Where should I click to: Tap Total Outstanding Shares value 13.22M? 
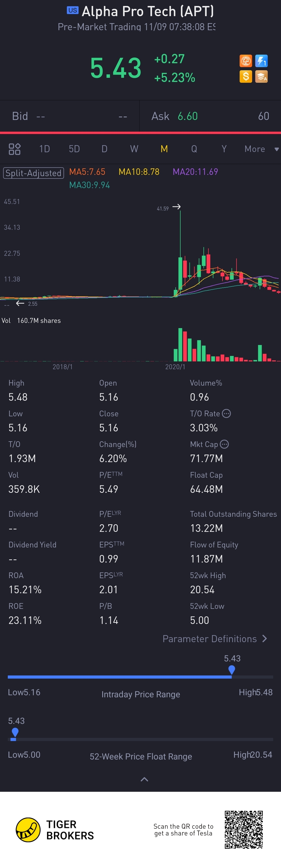click(x=207, y=528)
